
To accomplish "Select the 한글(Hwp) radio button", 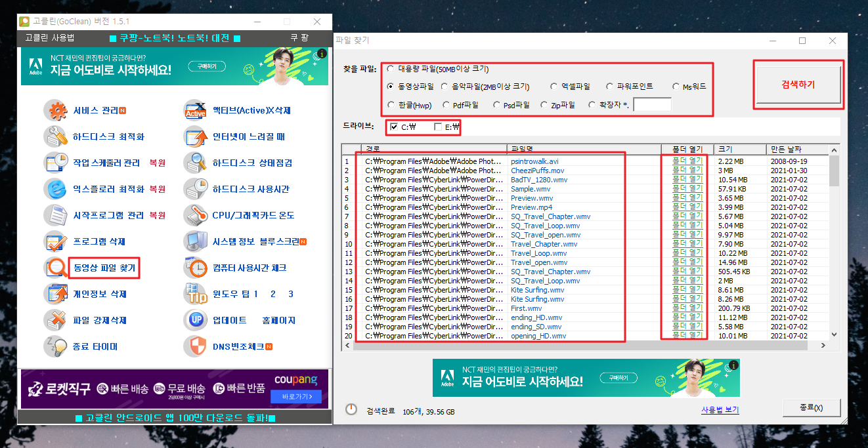I will (x=391, y=104).
